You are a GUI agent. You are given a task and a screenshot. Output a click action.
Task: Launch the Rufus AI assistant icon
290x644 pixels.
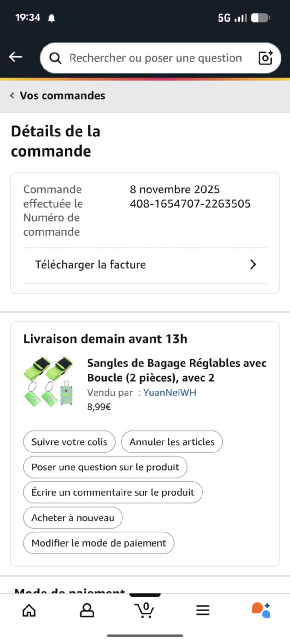coord(261,610)
